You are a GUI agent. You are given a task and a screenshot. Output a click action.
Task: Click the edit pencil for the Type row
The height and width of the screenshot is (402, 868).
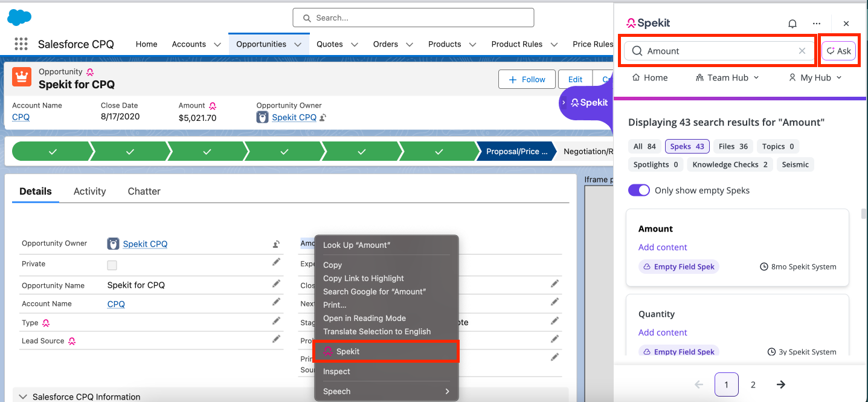(276, 320)
